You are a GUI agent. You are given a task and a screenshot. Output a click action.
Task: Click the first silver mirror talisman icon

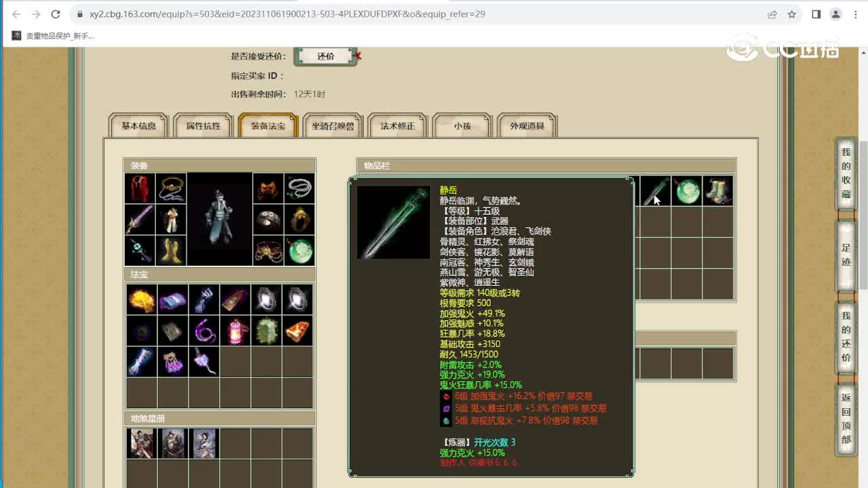point(267,300)
